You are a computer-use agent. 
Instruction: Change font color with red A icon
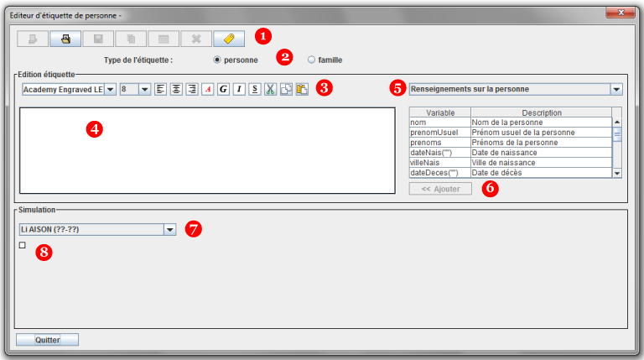click(208, 89)
